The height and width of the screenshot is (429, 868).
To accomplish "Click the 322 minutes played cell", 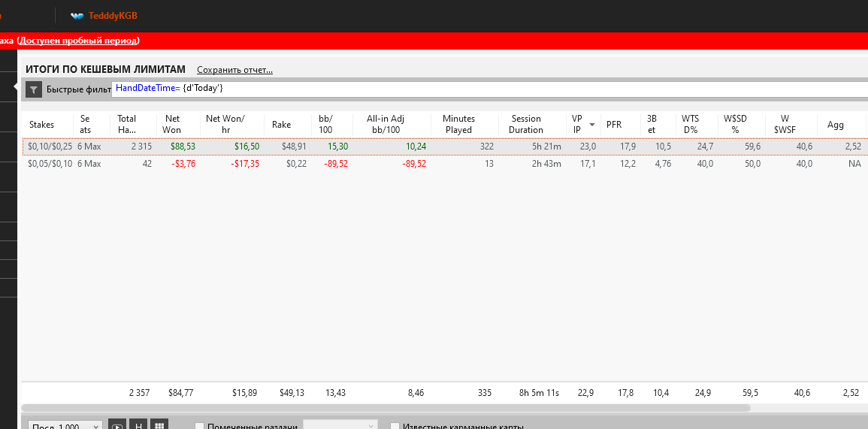I will pyautogui.click(x=486, y=147).
